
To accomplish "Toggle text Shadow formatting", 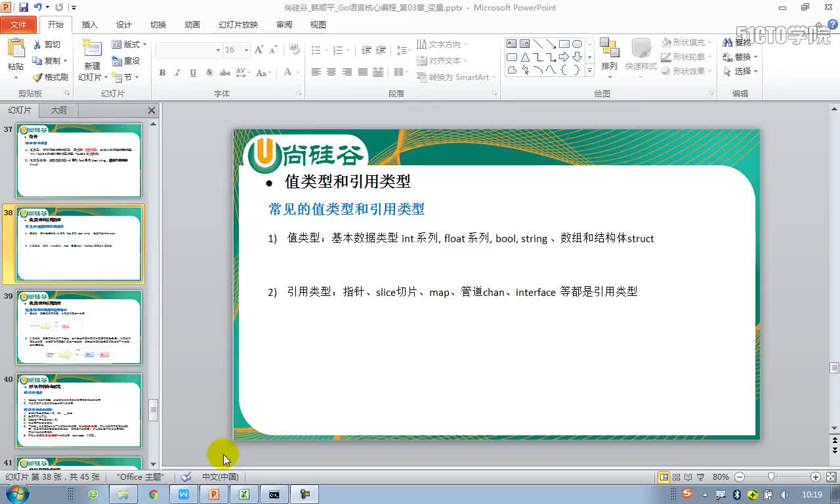I will 209,73.
